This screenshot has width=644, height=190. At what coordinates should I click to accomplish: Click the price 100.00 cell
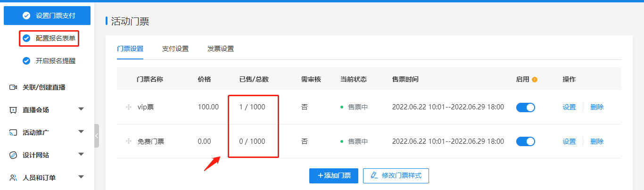(208, 107)
